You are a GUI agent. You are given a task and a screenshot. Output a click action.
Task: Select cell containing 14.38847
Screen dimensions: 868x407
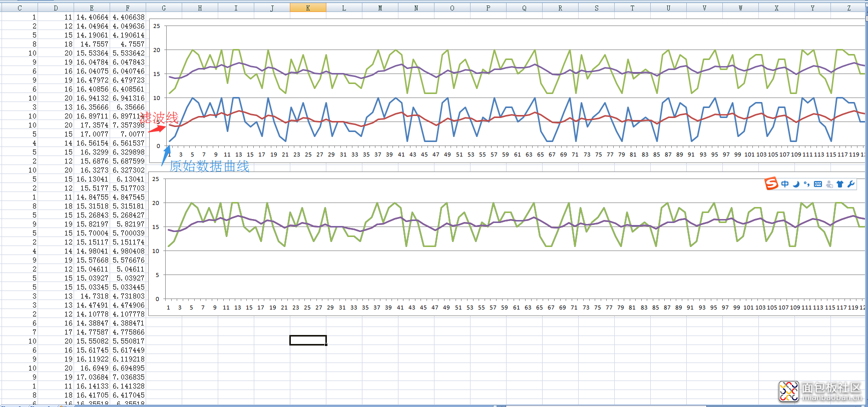(x=92, y=323)
